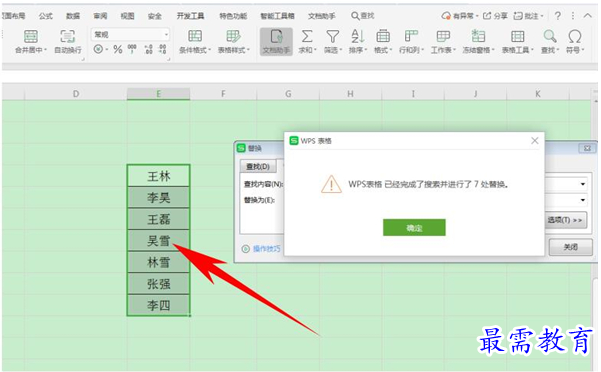The height and width of the screenshot is (372, 601).
Task: Select cell containing 林雪
Action: pos(158,262)
